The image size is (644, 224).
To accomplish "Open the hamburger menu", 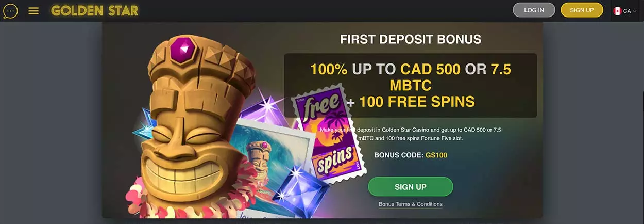I will pos(33,11).
